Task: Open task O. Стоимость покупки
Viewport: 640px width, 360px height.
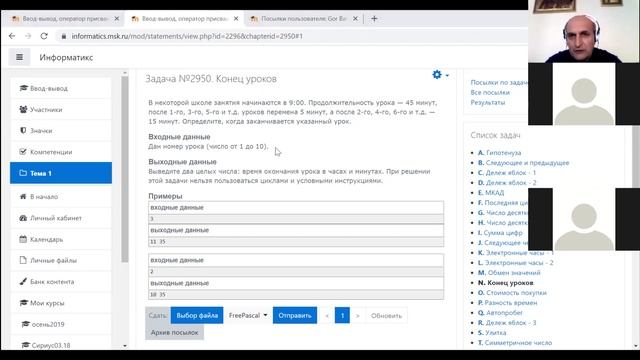Action: tap(512, 293)
